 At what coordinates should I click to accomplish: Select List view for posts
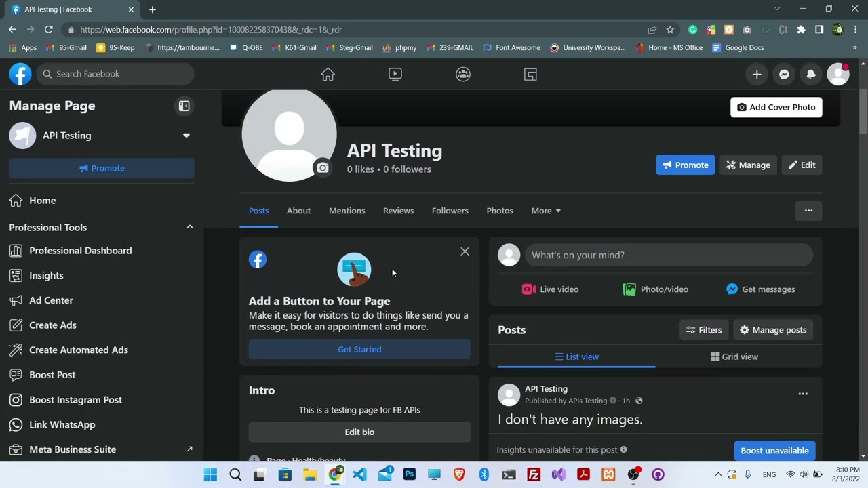[576, 357]
